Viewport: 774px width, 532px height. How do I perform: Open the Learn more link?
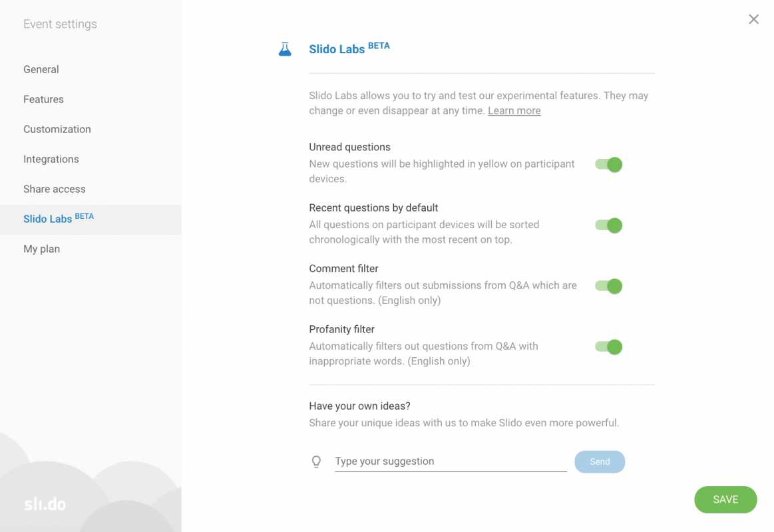tap(514, 110)
